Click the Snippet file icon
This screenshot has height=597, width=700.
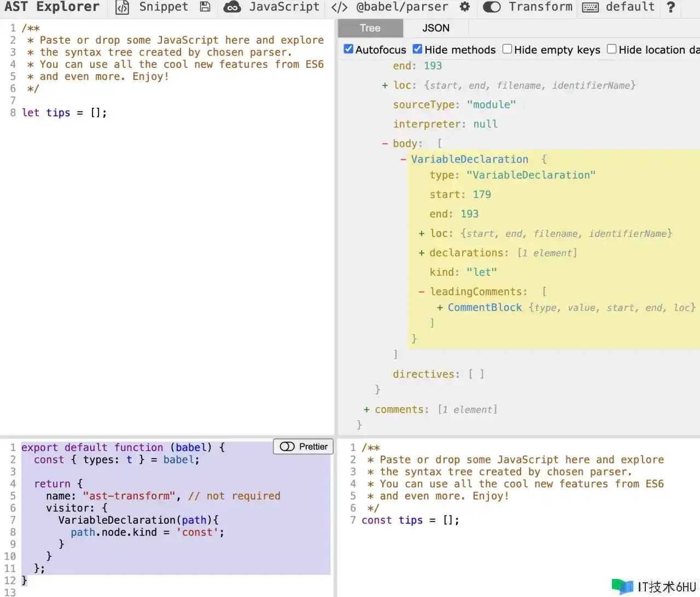pyautogui.click(x=122, y=7)
